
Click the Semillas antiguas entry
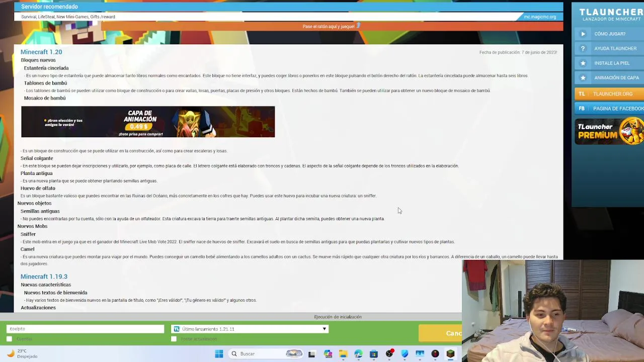[x=40, y=211]
